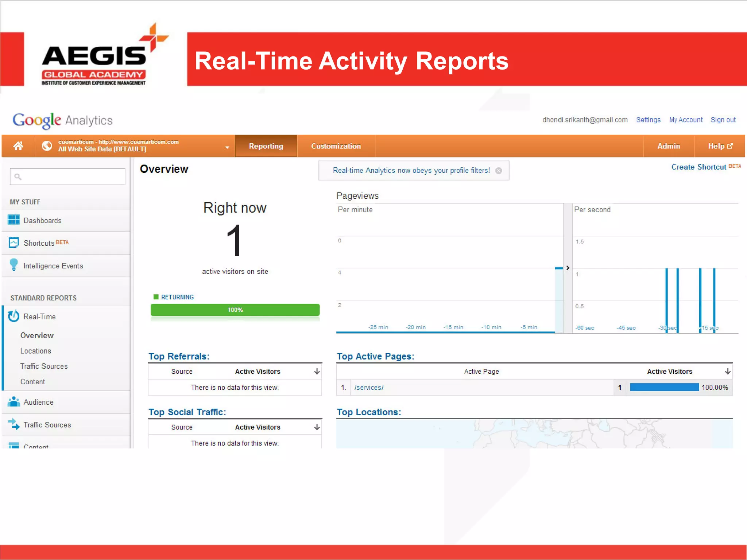
Task: Click Source header in Top Referrals
Action: click(182, 372)
